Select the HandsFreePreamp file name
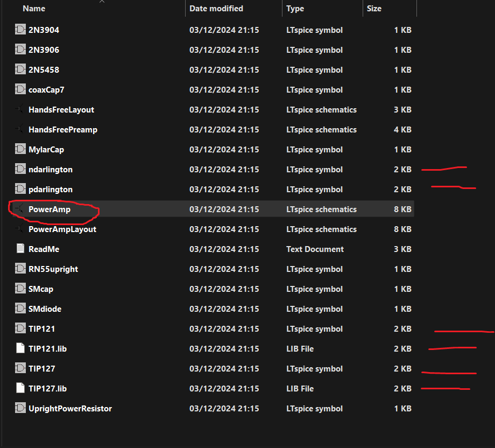 pos(63,130)
